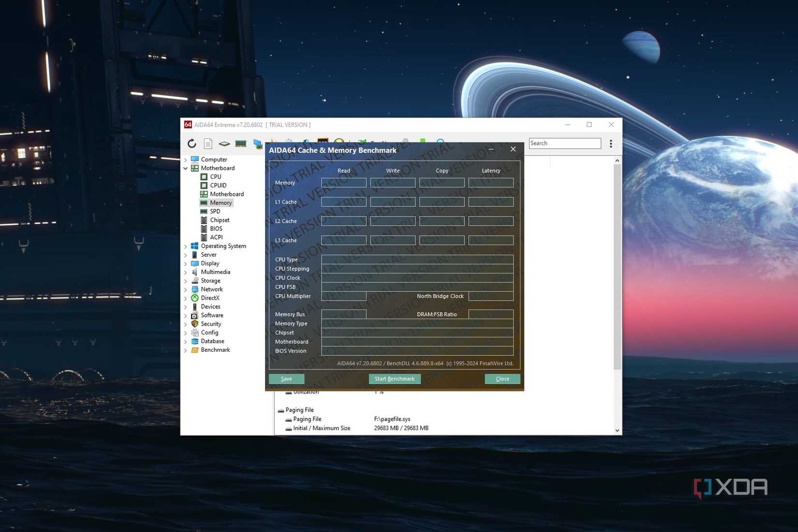This screenshot has height=532, width=798.
Task: Collapse the Motherboard tree branch
Action: point(186,168)
